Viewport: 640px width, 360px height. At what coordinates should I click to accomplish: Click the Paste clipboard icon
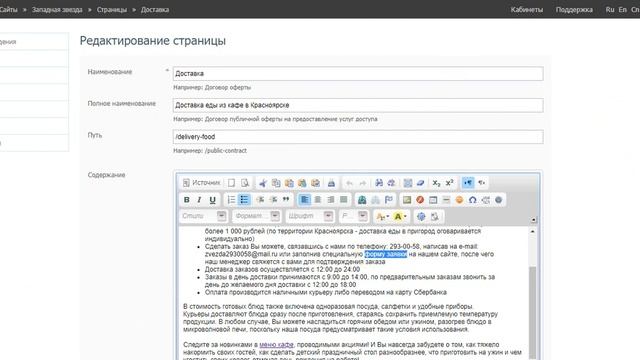[289, 183]
